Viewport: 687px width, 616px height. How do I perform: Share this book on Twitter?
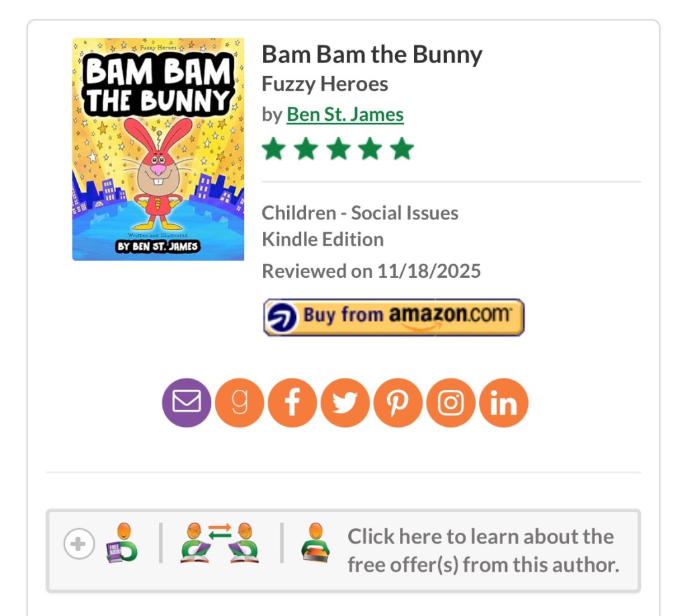point(345,403)
